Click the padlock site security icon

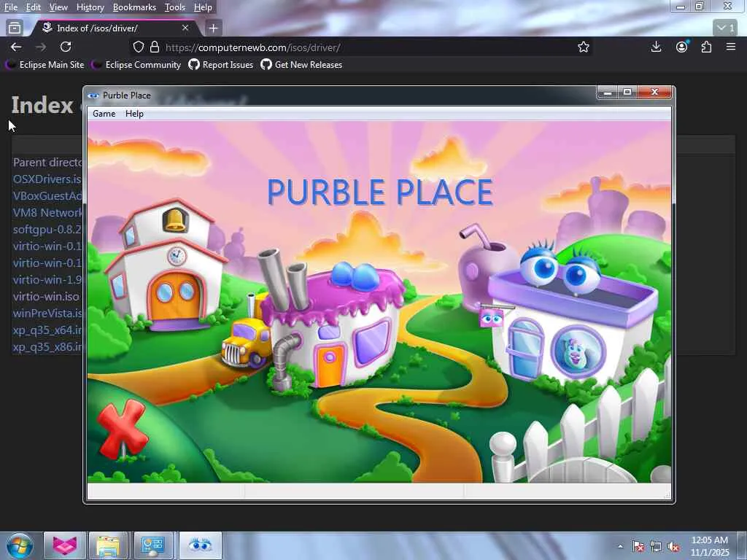[155, 47]
